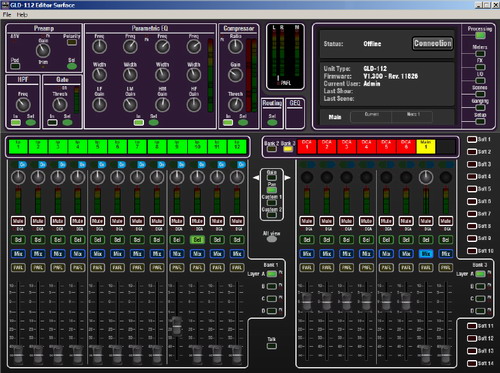Open the File menu

pos(7,15)
